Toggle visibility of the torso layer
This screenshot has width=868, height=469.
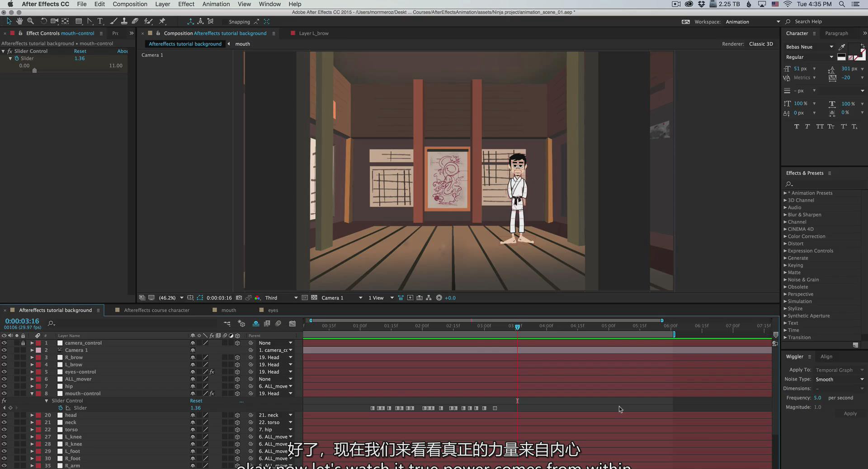coord(4,430)
